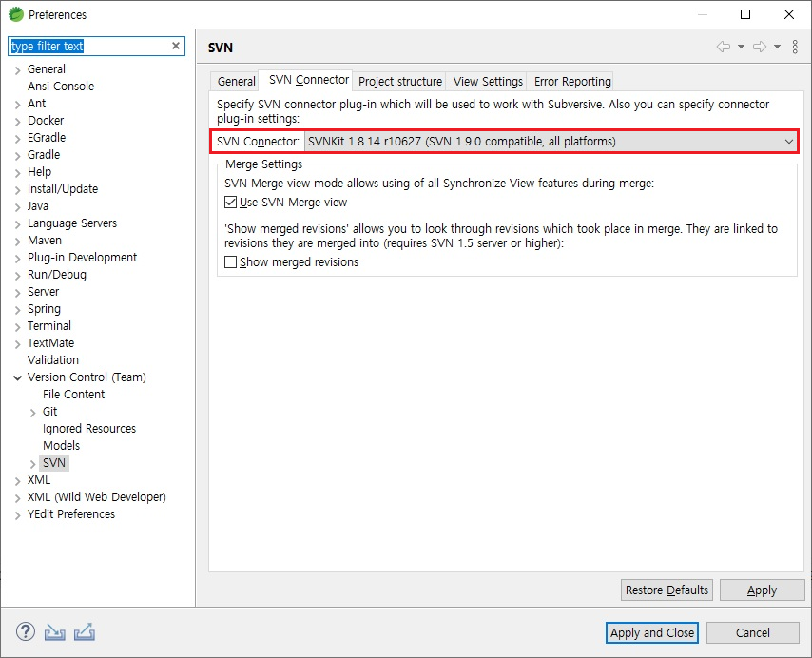Select Server preferences entry
Viewport: 812px width, 658px height.
[x=43, y=291]
